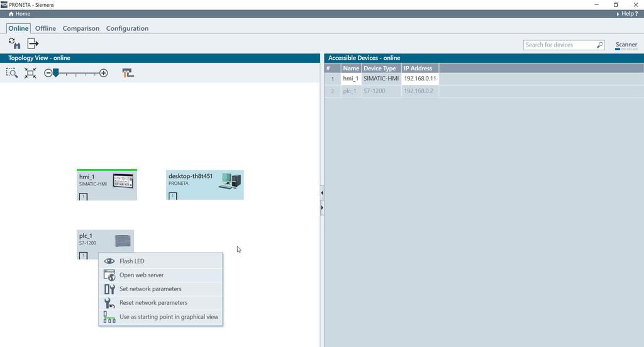Click port 1 on hmi_1 node
Screen dimensions: 644x347
(84, 197)
